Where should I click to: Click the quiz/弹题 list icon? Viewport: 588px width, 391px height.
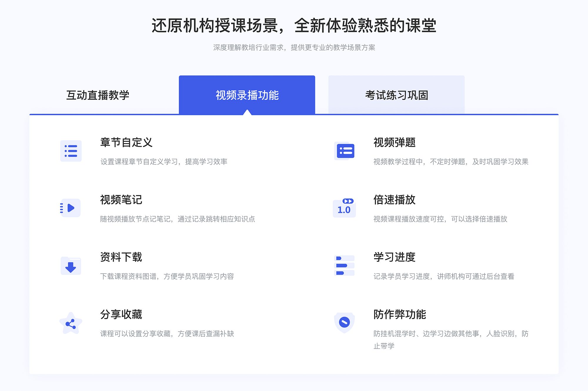344,151
